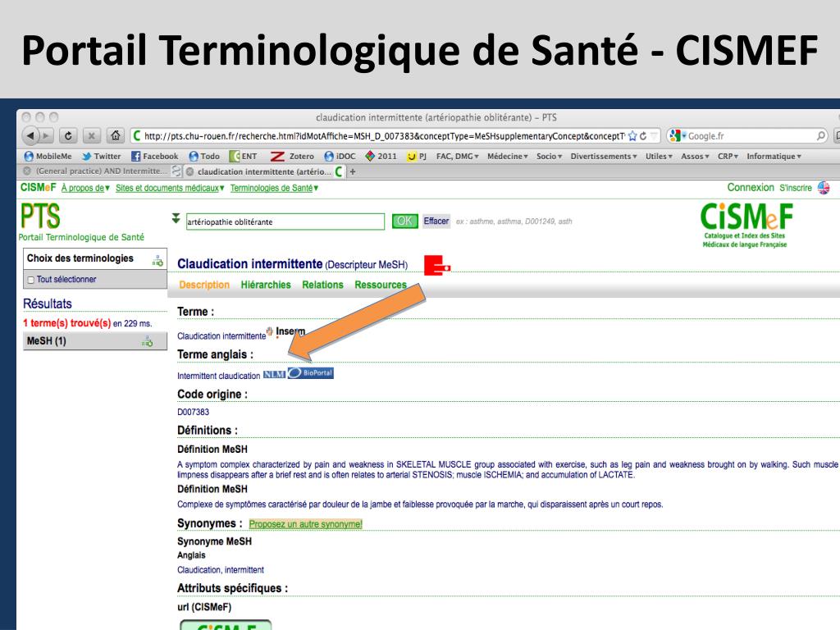Switch to the Ressources tab
The width and height of the screenshot is (840, 630).
(381, 285)
